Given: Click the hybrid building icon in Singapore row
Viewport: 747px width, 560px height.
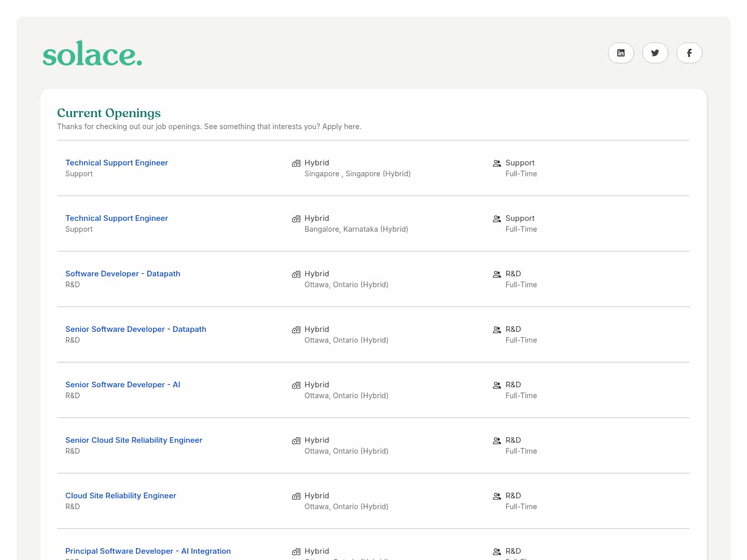Looking at the screenshot, I should [x=296, y=163].
